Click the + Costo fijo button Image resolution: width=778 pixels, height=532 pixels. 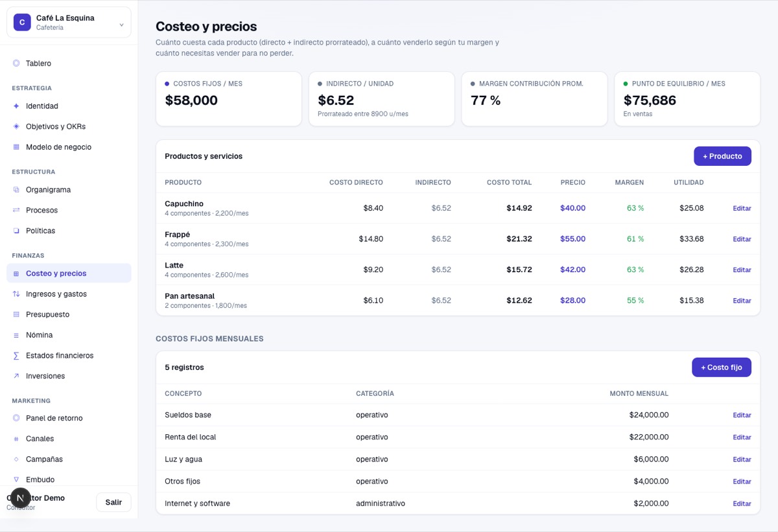[722, 367]
